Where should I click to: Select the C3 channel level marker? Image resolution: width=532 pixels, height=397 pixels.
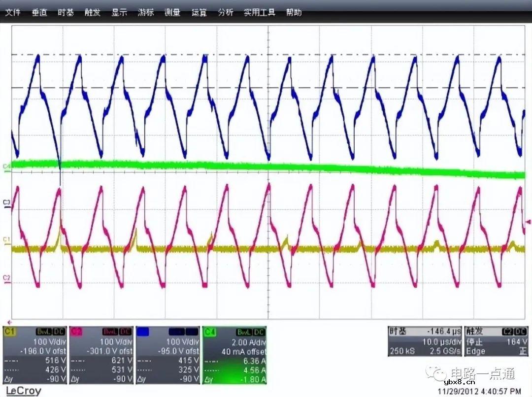coord(6,202)
